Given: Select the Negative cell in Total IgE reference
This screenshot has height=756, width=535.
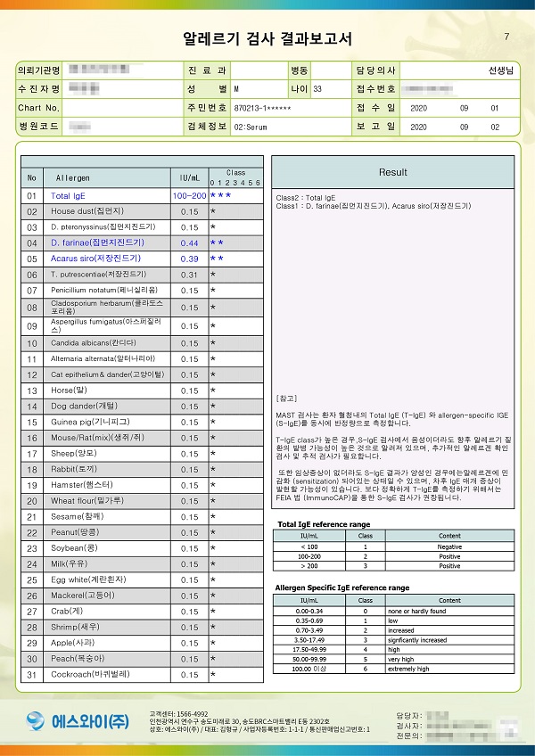Looking at the screenshot, I should [x=449, y=547].
